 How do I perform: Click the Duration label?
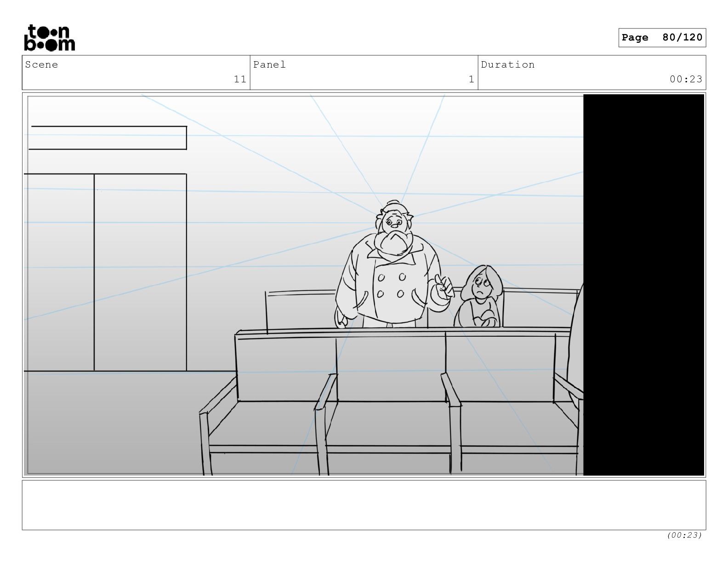coord(508,64)
